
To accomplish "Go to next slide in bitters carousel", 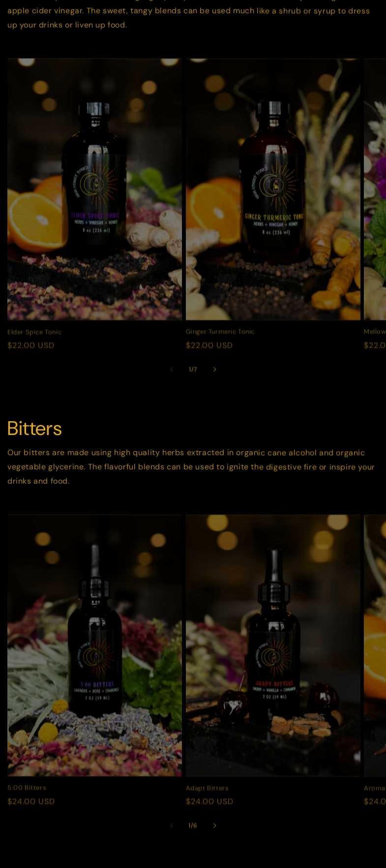I will pos(214,826).
